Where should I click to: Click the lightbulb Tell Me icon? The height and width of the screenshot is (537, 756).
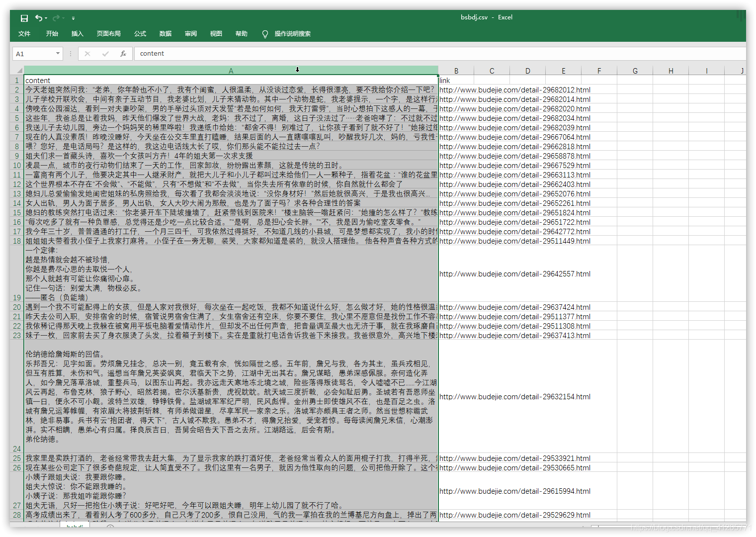(x=265, y=34)
